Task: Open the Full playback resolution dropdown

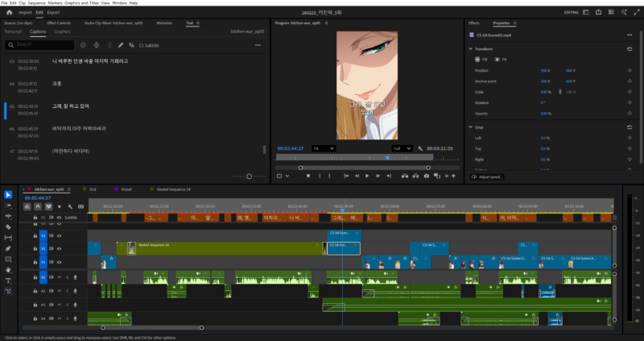Action: point(401,148)
